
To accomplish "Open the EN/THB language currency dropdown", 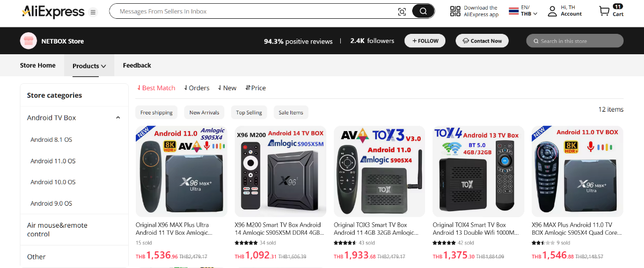I will pos(523,11).
